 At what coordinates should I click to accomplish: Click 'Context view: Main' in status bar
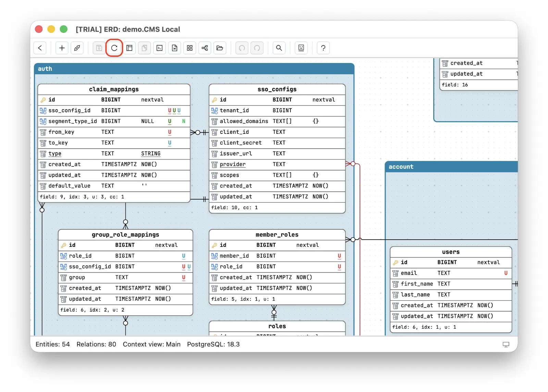(x=152, y=344)
